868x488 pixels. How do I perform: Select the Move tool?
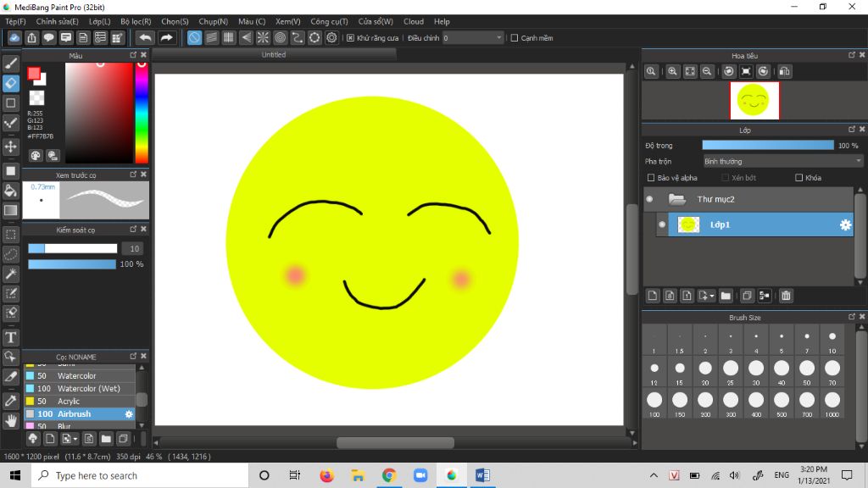click(x=10, y=147)
